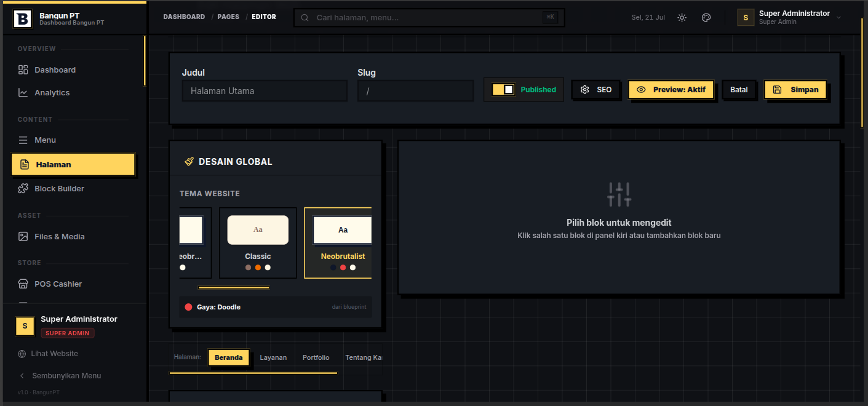Click the SEO gear button

point(595,90)
